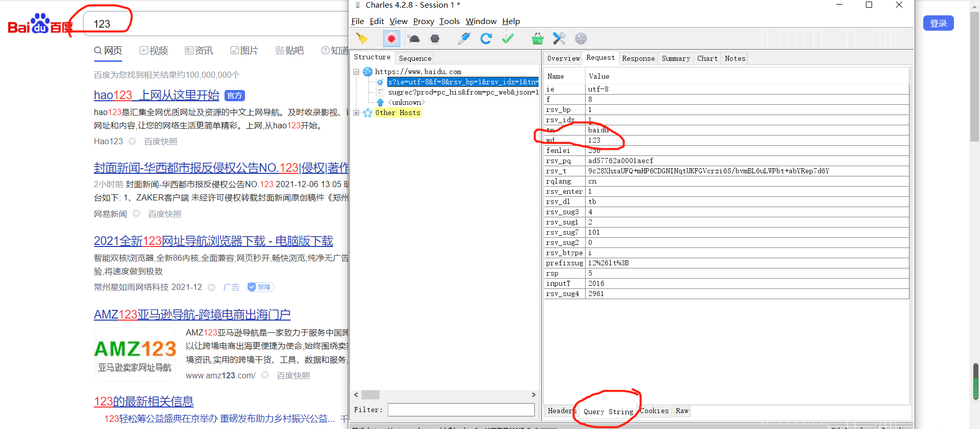The width and height of the screenshot is (980, 429).
Task: Switch to the Headers bottom tab
Action: [x=561, y=411]
